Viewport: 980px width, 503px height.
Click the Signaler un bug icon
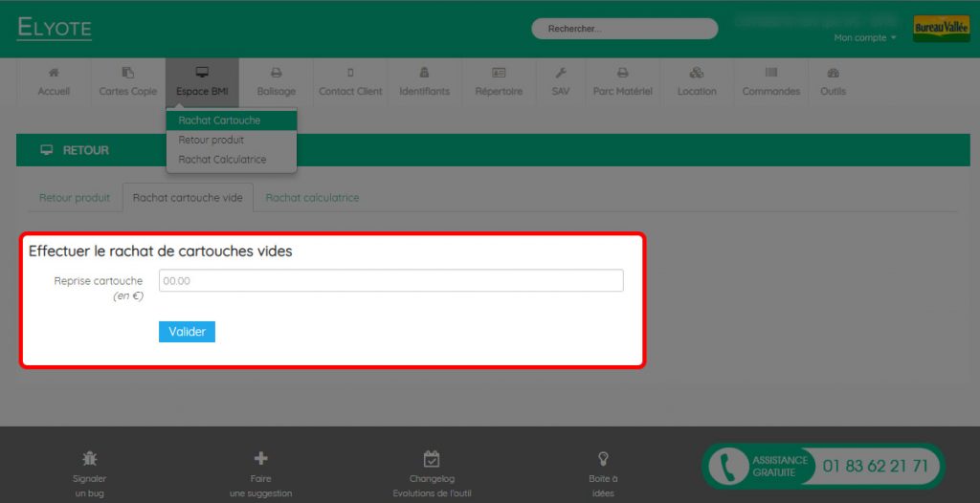point(89,459)
